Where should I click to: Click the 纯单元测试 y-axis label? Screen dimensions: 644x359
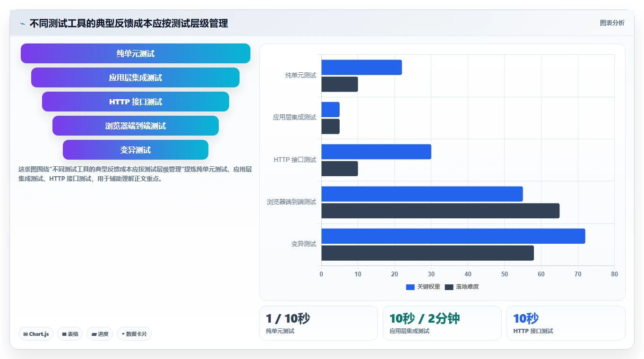point(301,76)
